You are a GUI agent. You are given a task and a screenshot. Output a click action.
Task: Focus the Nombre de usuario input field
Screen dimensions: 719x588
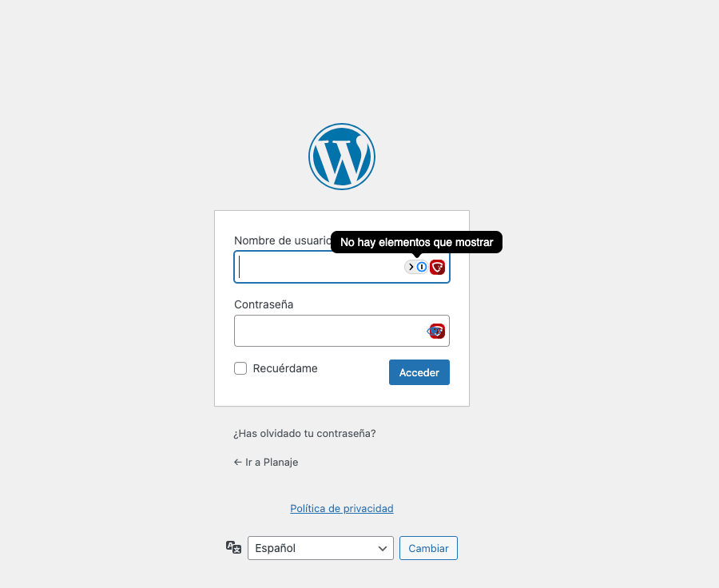click(342, 267)
